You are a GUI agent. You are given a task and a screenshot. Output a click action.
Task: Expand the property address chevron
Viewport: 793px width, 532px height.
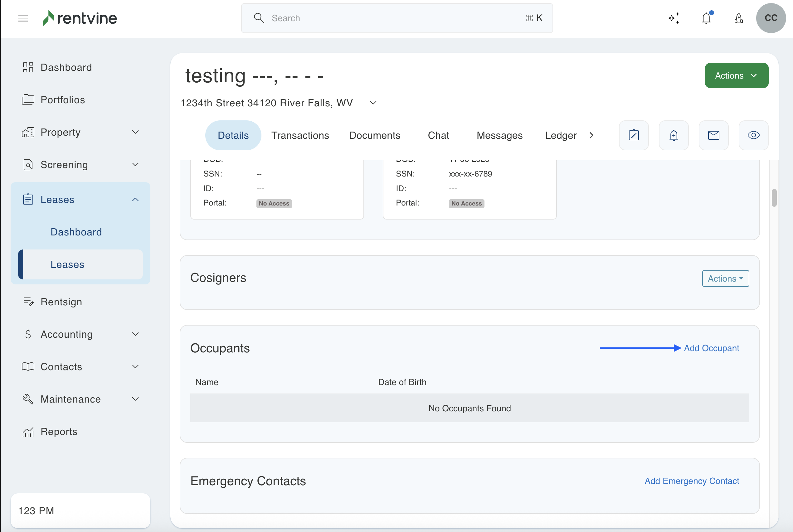(x=373, y=103)
